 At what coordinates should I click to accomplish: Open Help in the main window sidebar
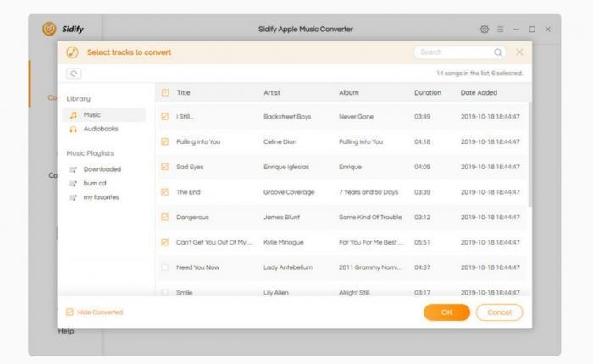click(x=66, y=331)
